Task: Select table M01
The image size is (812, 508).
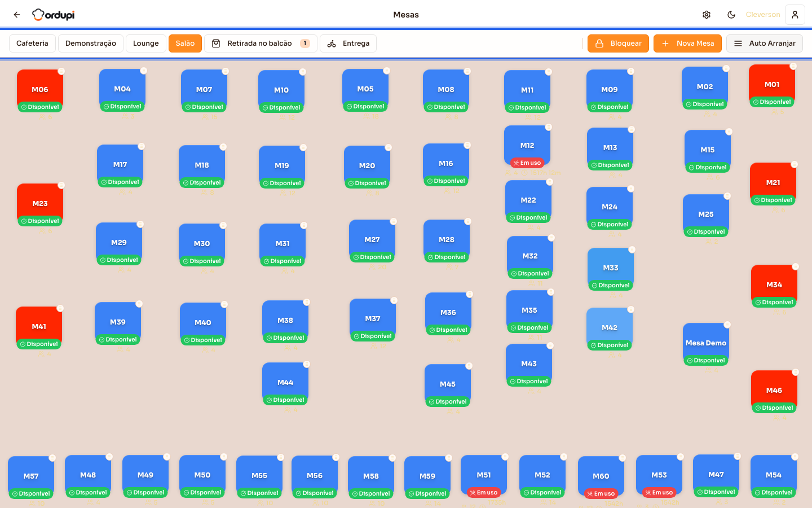Action: pyautogui.click(x=772, y=85)
